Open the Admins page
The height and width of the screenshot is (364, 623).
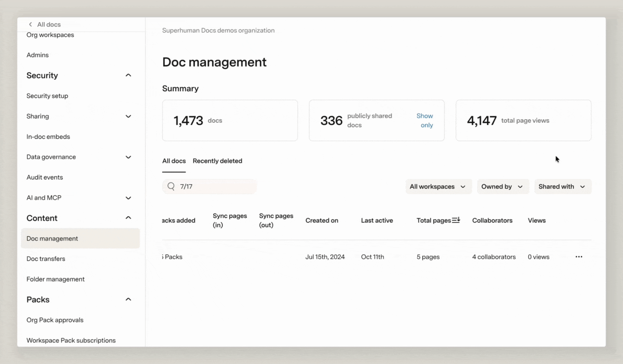[x=37, y=55]
